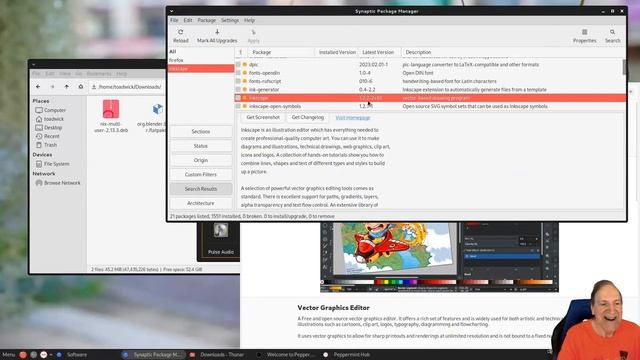Click the status icon of inkscape-open-symbols

[x=245, y=106]
